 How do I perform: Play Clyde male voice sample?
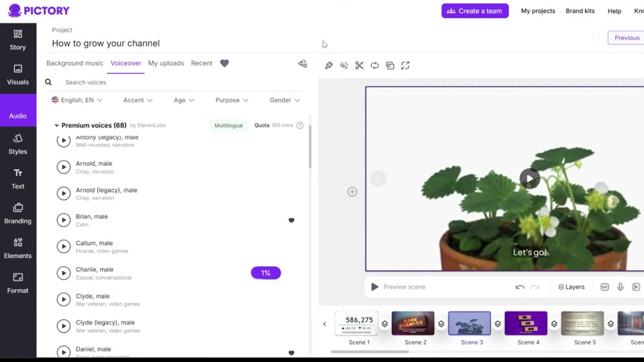coord(63,299)
